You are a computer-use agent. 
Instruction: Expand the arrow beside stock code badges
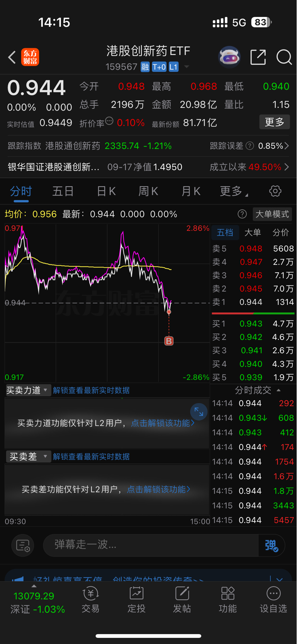point(187,67)
